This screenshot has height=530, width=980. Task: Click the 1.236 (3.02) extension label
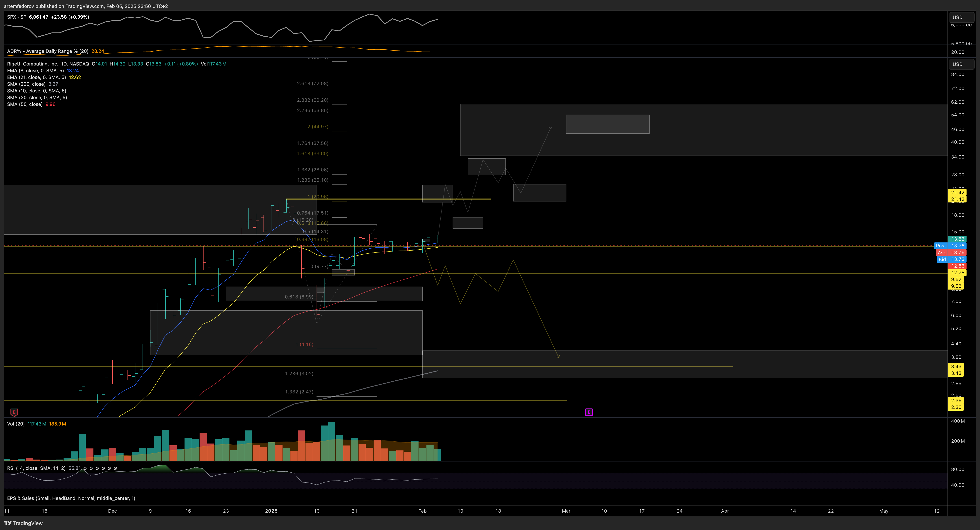(x=299, y=374)
